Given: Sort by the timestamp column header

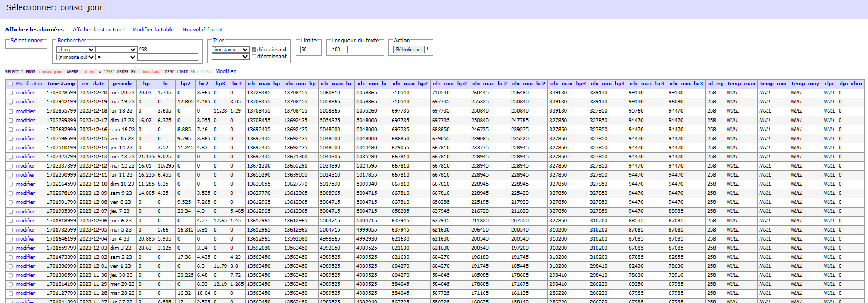Looking at the screenshot, I should pyautogui.click(x=61, y=84).
